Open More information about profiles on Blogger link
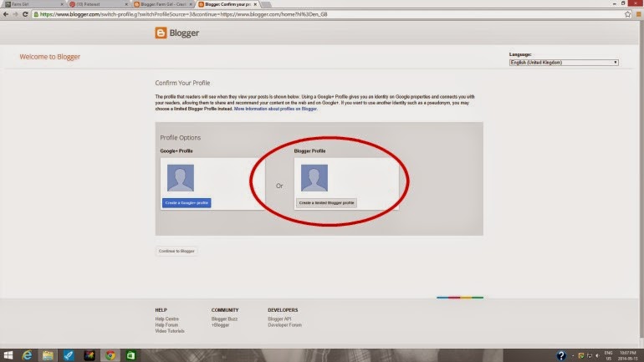 [x=275, y=109]
